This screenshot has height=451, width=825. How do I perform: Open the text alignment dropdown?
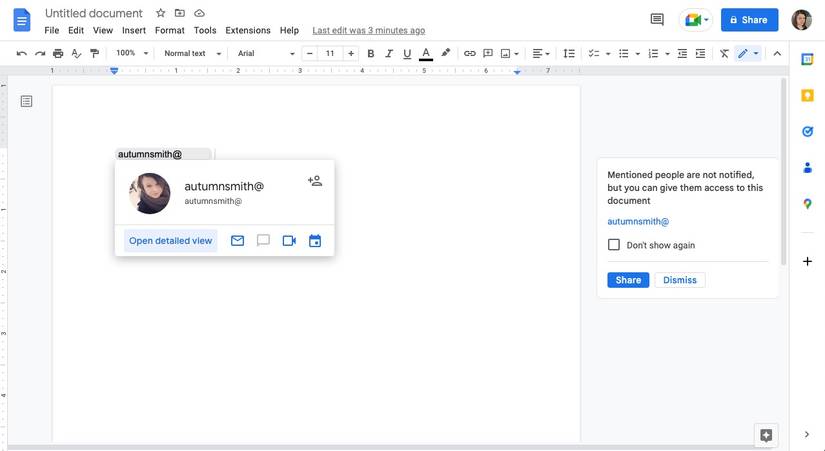[540, 53]
